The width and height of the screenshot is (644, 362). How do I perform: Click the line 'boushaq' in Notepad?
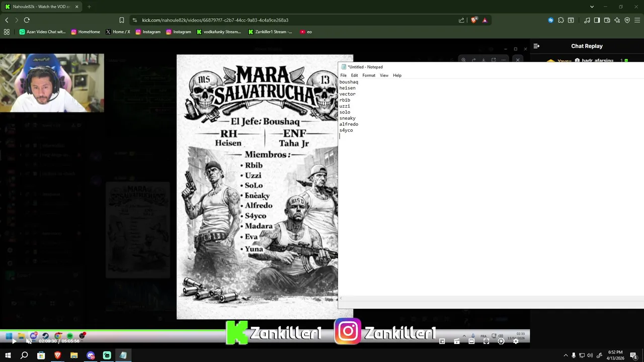point(349,82)
